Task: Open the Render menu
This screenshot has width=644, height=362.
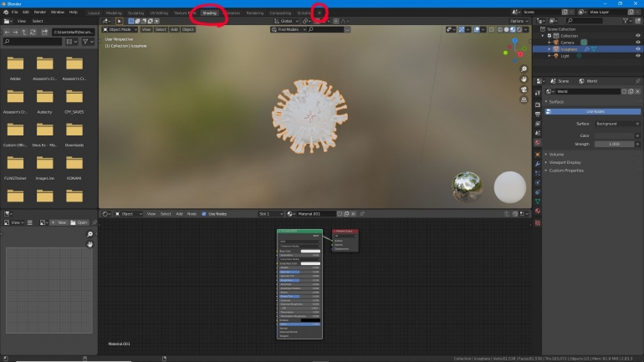Action: tap(40, 13)
